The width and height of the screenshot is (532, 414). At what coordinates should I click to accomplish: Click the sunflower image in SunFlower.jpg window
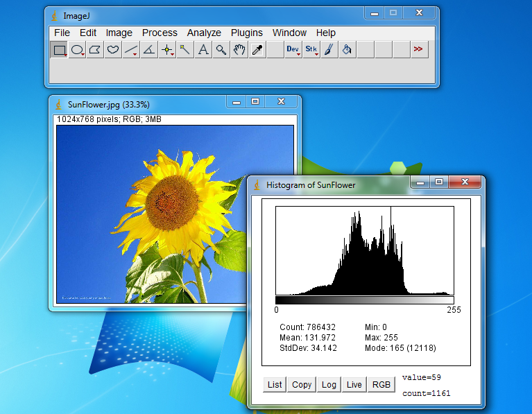pos(175,214)
